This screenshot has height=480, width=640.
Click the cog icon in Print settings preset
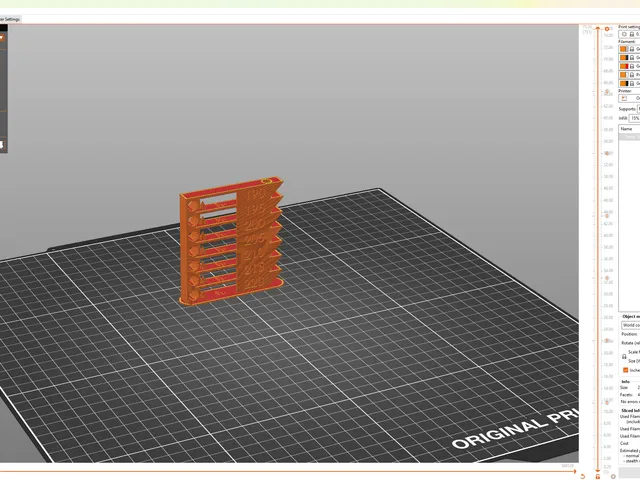pyautogui.click(x=624, y=34)
